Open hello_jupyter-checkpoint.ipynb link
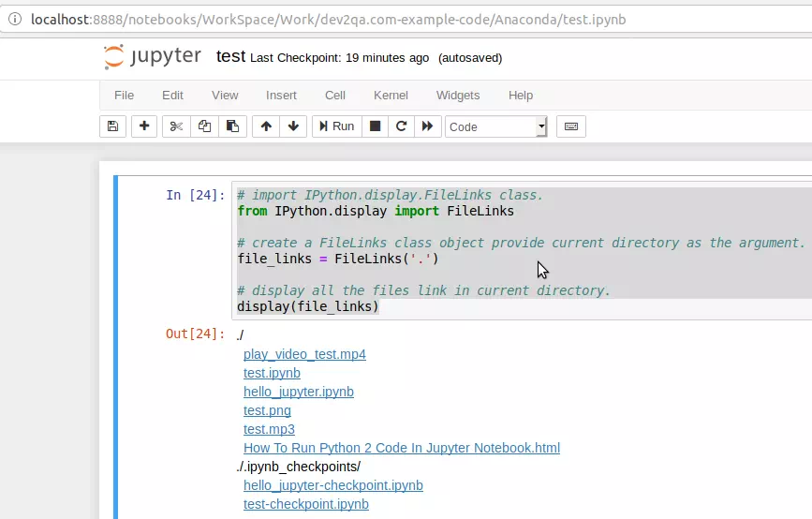The width and height of the screenshot is (812, 519). 333,485
